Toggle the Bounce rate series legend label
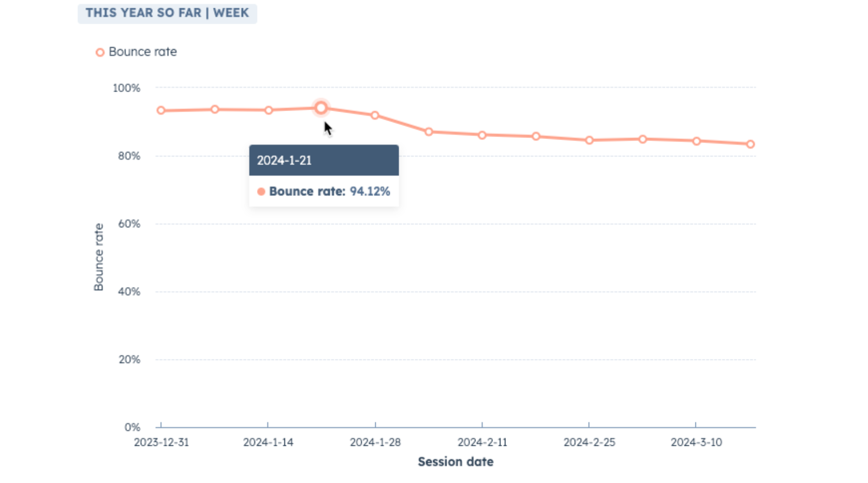This screenshot has width=868, height=483. 142,52
